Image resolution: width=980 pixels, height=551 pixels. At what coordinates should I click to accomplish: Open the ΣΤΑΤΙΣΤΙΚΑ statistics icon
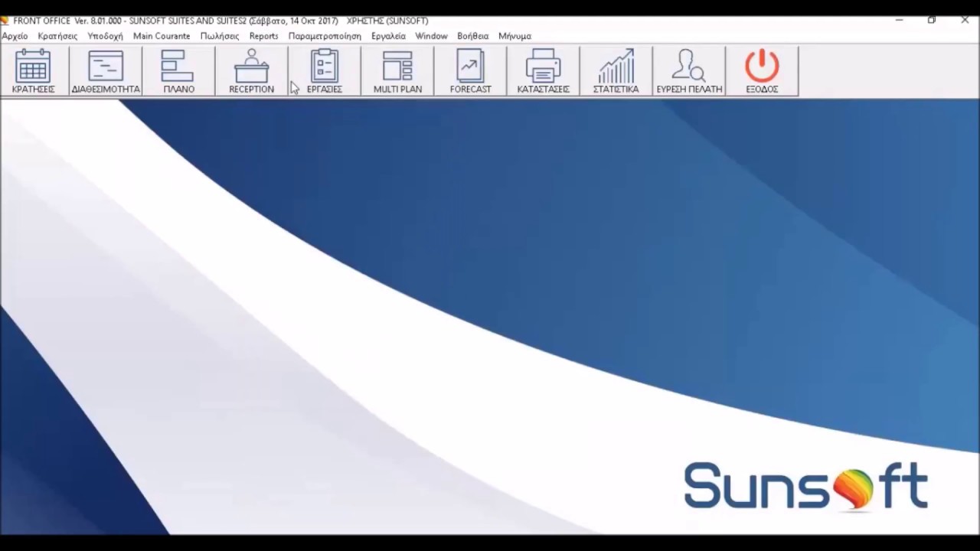coord(616,71)
